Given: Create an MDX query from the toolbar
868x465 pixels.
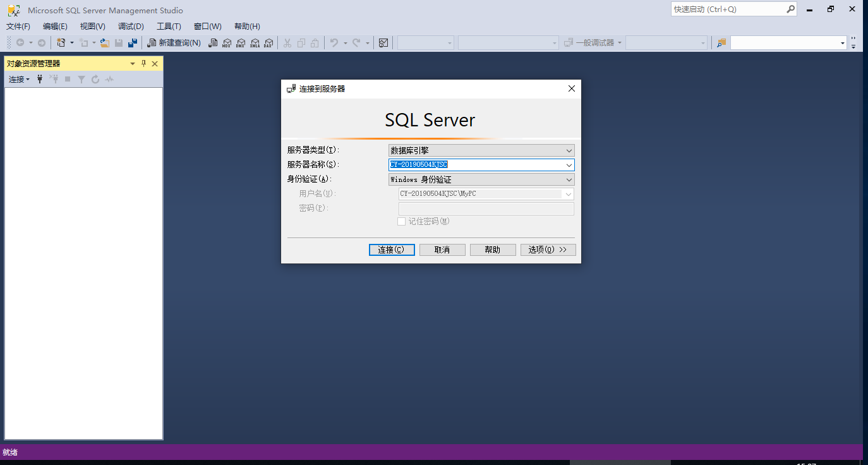Looking at the screenshot, I should coord(227,42).
